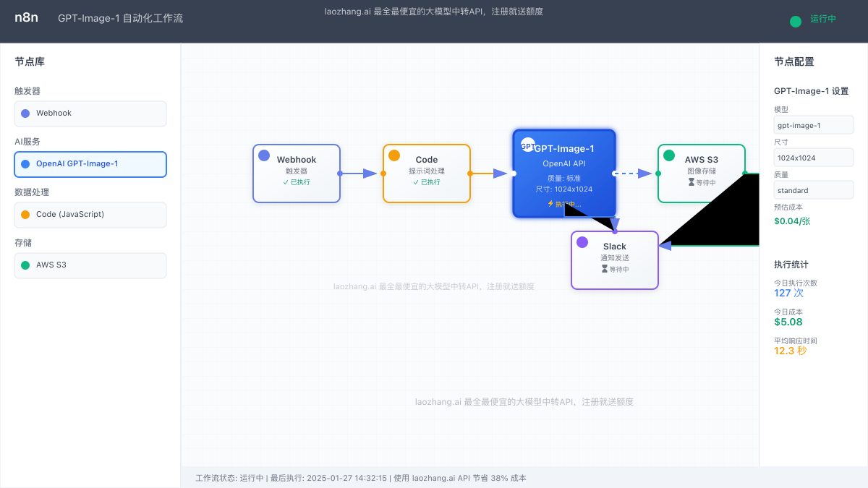The image size is (868, 488).
Task: Select the GPT-Image-1 node title on the canvas
Action: (x=564, y=149)
